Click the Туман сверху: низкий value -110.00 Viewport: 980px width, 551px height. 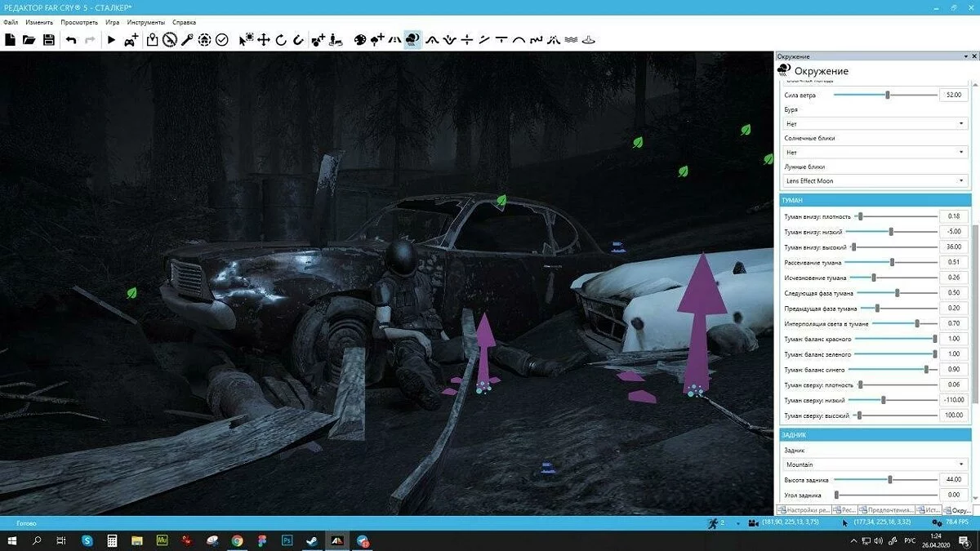coord(954,400)
